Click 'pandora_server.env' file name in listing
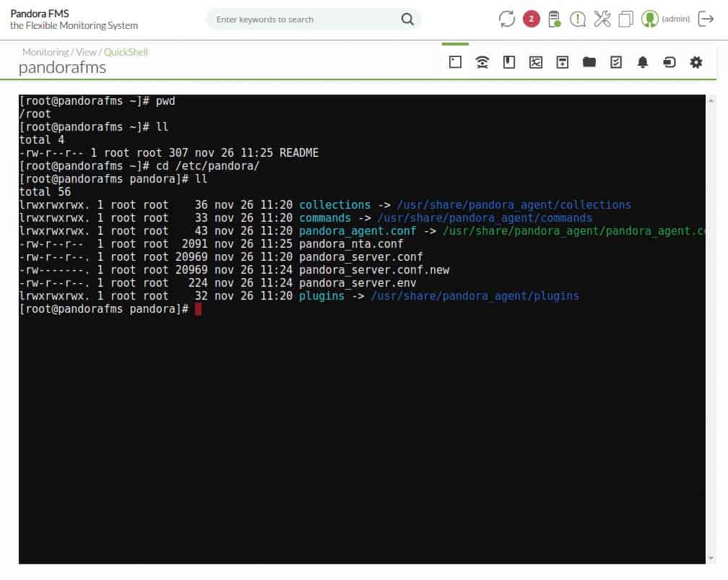The width and height of the screenshot is (728, 580). 357,283
